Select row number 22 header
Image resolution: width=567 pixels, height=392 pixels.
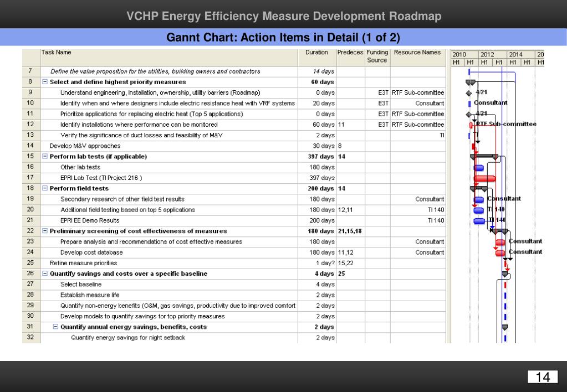coord(30,230)
